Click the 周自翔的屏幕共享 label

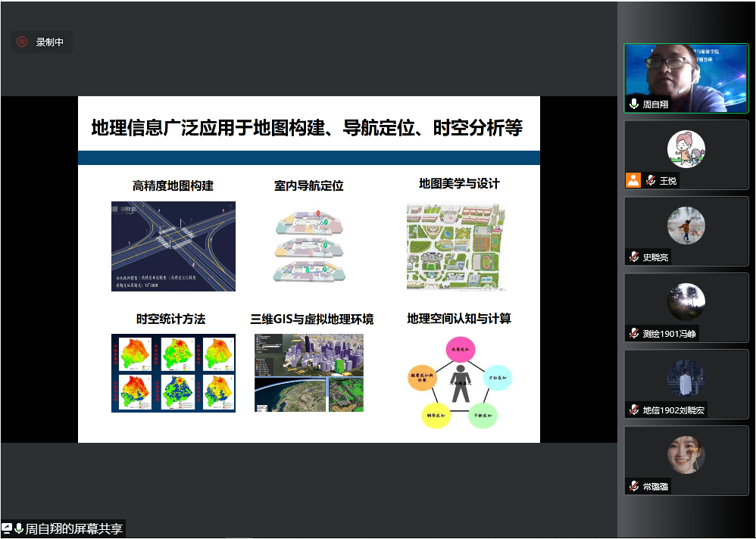[x=73, y=529]
